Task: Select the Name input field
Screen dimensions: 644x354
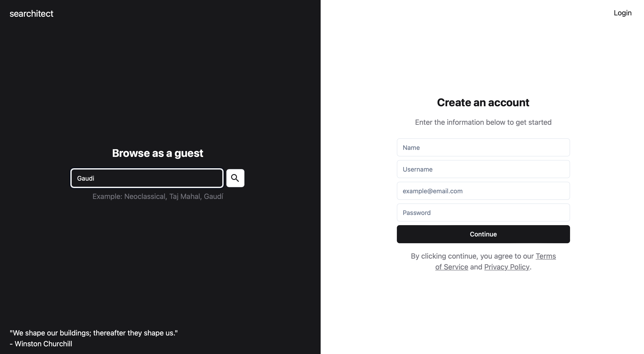Action: pyautogui.click(x=483, y=147)
